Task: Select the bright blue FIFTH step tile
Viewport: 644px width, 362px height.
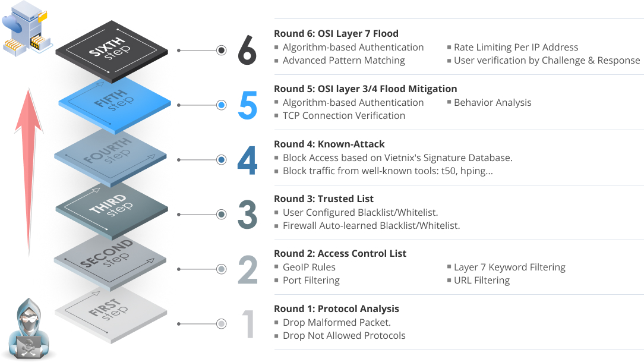Action: (115, 105)
